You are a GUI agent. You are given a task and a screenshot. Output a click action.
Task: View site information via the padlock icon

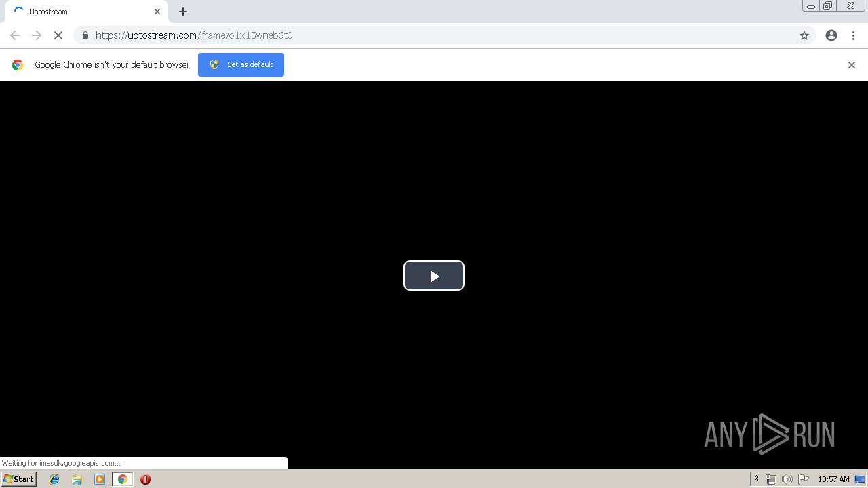click(x=85, y=35)
